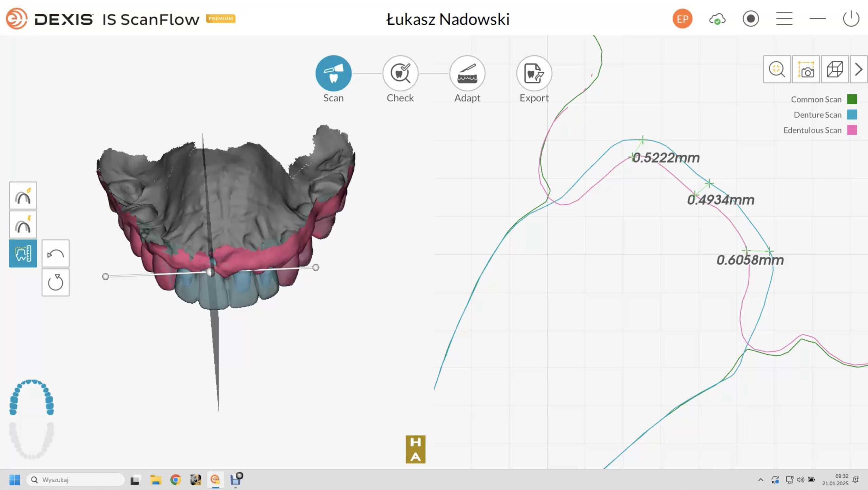Select the second arch scan tool
Screen dimensions: 868x490
(23, 224)
